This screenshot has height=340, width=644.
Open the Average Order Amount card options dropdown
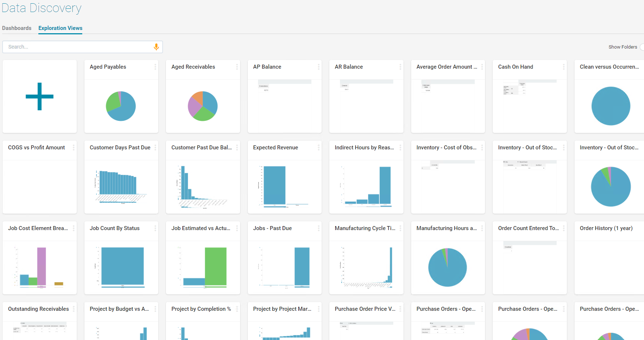(482, 67)
